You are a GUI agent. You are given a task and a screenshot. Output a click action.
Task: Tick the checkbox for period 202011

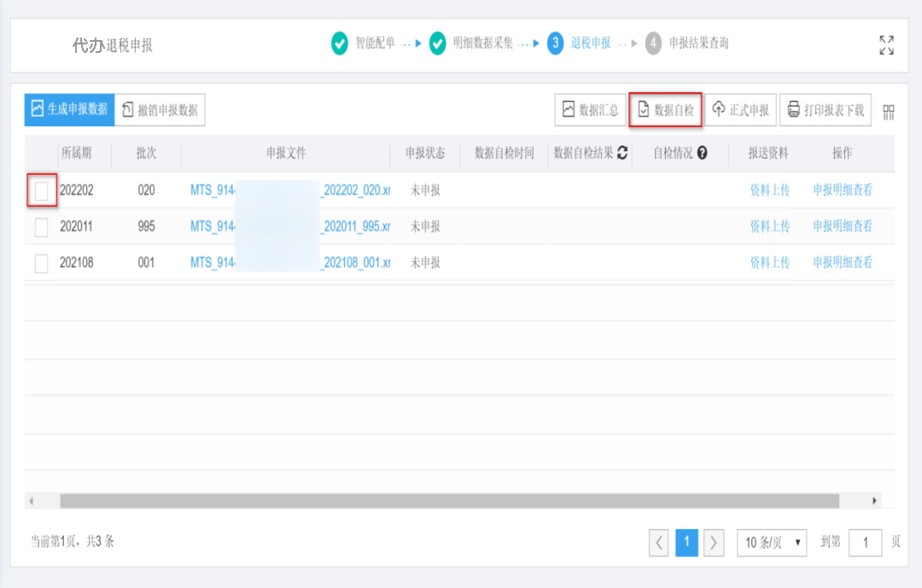[x=41, y=226]
